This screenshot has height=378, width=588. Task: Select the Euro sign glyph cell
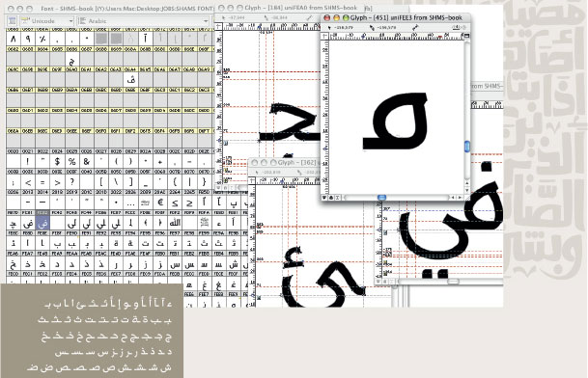pos(160,202)
